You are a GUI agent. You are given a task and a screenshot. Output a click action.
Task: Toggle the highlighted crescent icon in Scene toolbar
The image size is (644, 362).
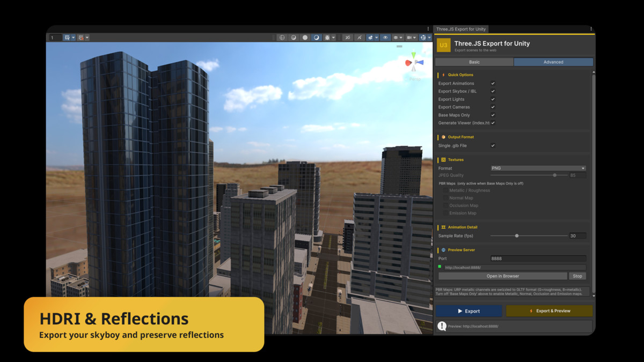(317, 38)
